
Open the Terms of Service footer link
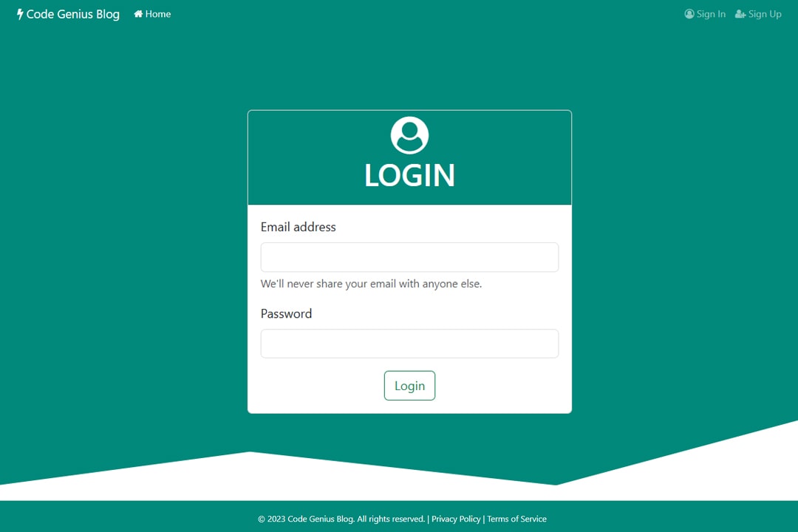[516, 519]
